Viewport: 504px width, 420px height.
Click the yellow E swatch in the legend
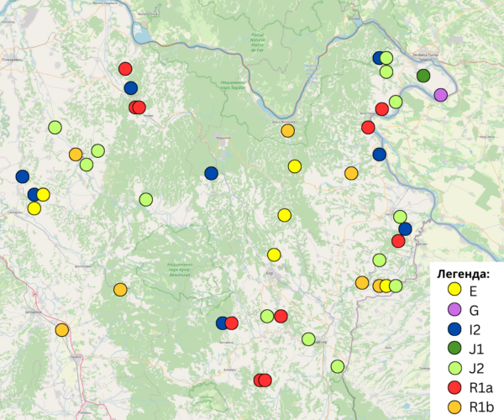click(454, 289)
